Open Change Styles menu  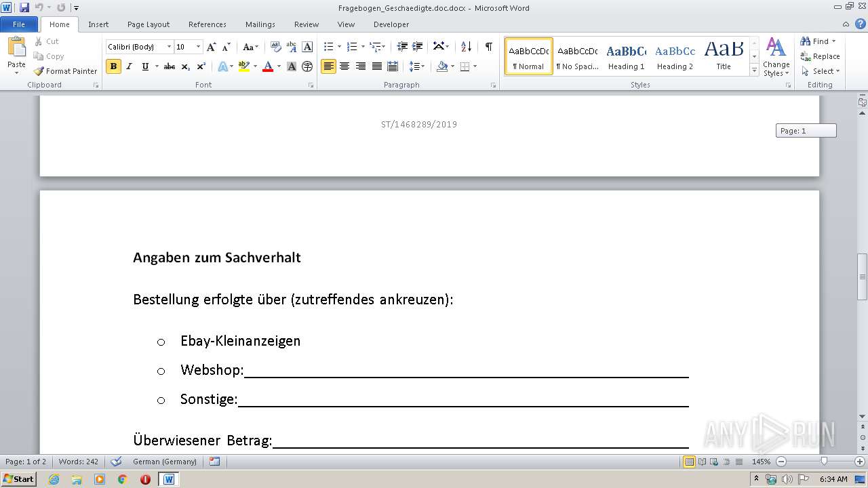[776, 57]
